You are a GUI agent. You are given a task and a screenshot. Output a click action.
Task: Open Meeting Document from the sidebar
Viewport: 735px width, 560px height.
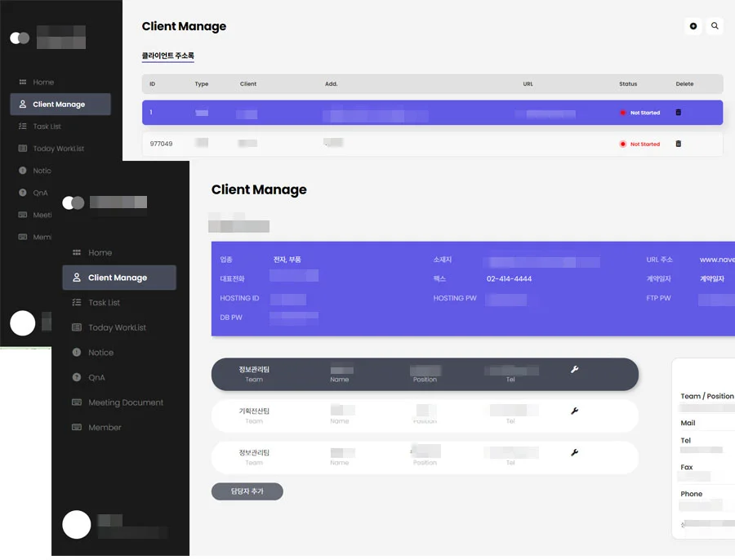[x=125, y=402]
